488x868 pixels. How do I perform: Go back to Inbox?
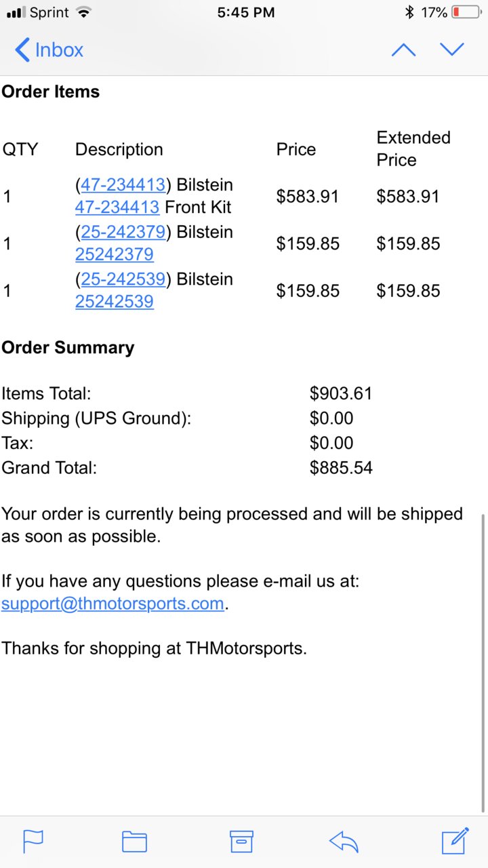click(x=49, y=50)
